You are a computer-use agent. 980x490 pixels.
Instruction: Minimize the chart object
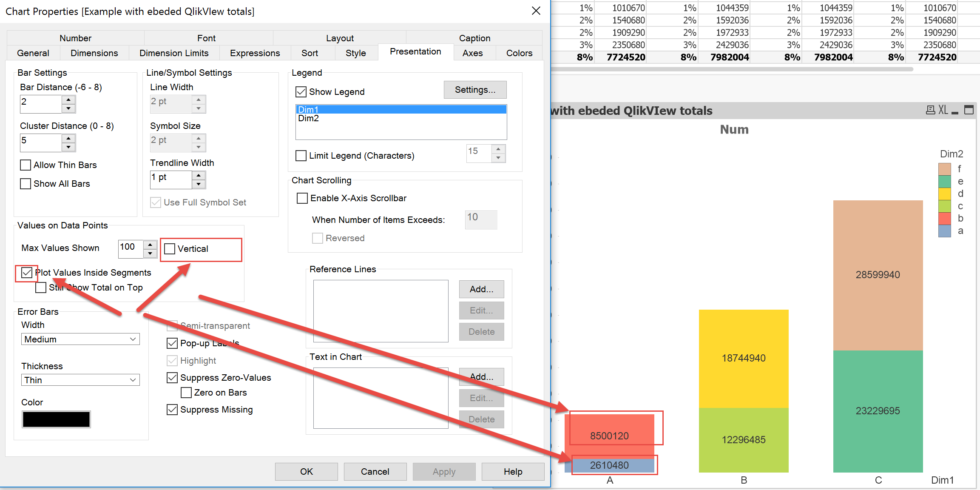[x=955, y=111]
